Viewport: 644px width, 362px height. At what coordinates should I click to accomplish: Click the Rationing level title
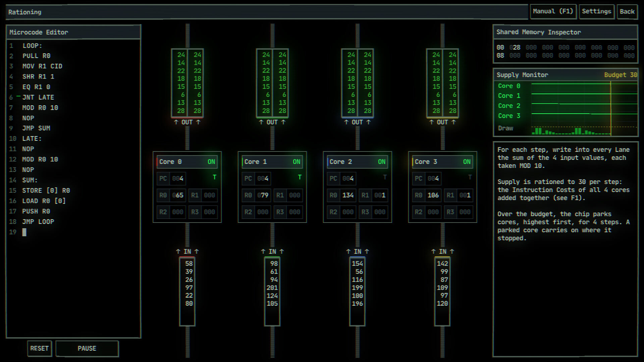[25, 12]
